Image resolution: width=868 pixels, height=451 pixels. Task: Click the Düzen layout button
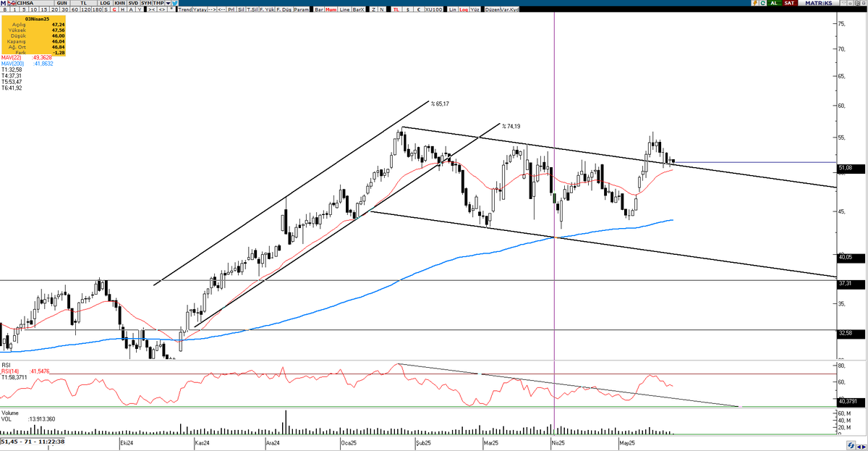click(x=492, y=11)
